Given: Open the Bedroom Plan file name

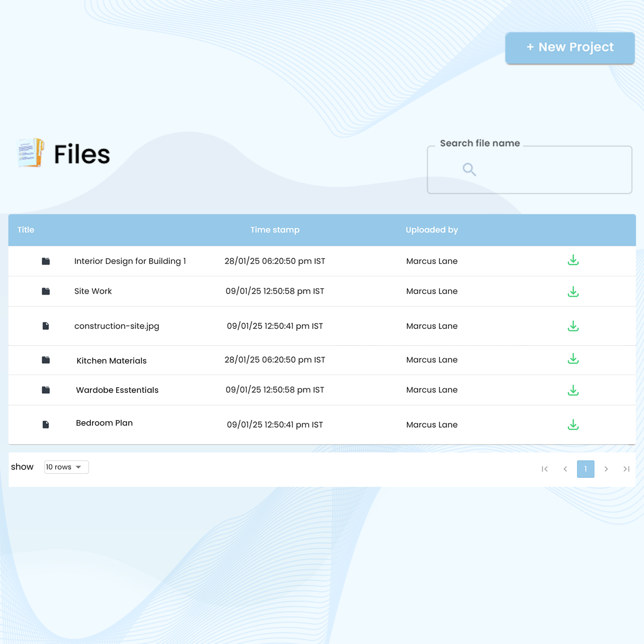Looking at the screenshot, I should [104, 423].
